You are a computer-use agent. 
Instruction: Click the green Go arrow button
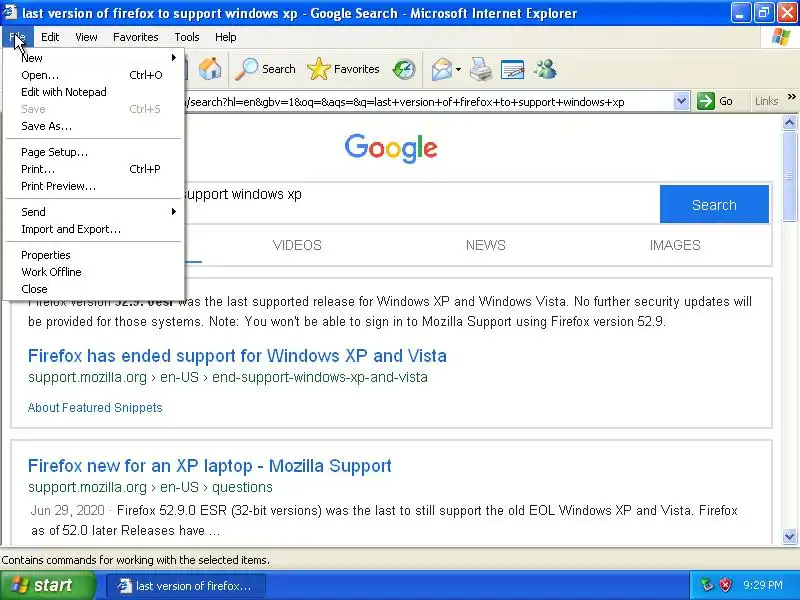715,101
